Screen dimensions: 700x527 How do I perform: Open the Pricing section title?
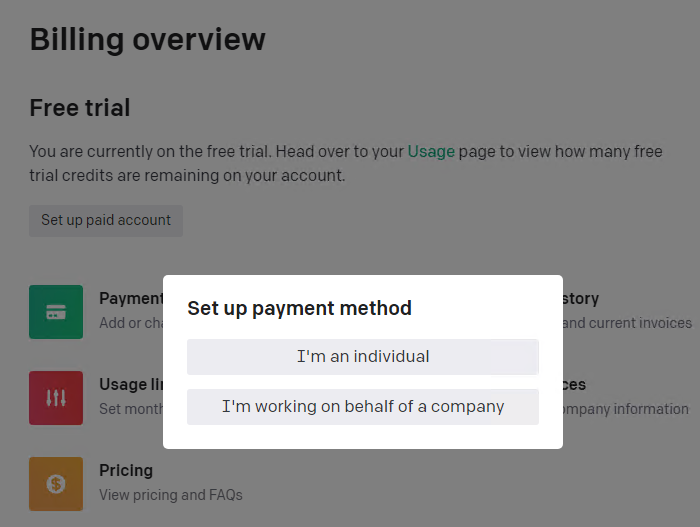(x=126, y=470)
